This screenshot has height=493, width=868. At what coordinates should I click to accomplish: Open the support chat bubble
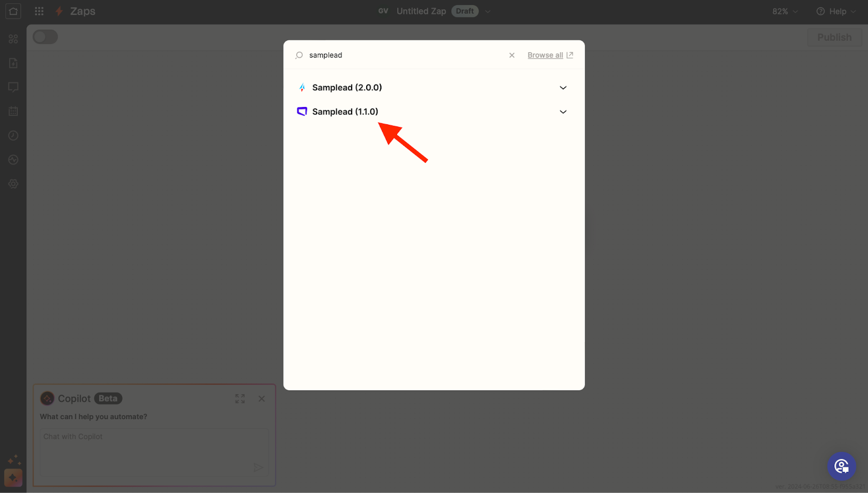click(x=841, y=466)
